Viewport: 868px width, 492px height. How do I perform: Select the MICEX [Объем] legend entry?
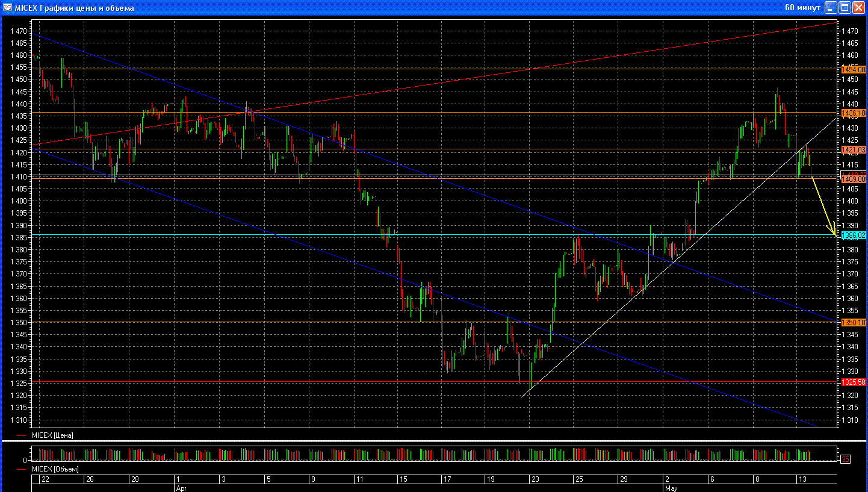pos(54,469)
